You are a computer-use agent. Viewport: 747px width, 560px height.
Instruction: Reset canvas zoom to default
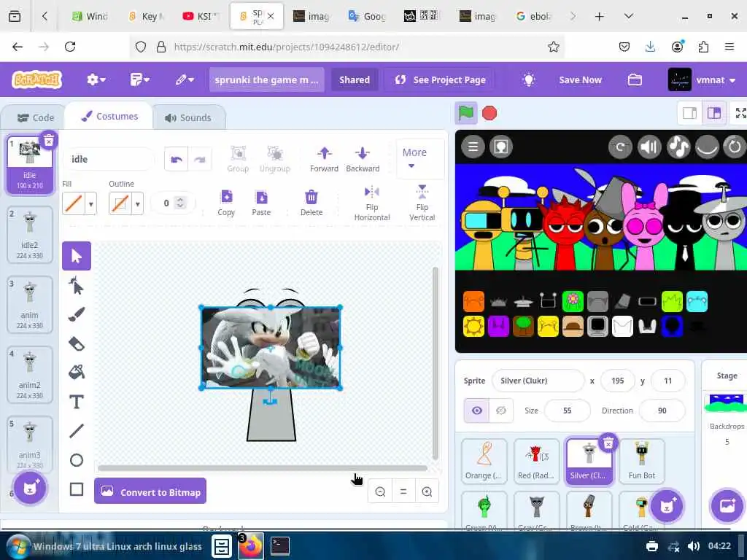point(403,491)
